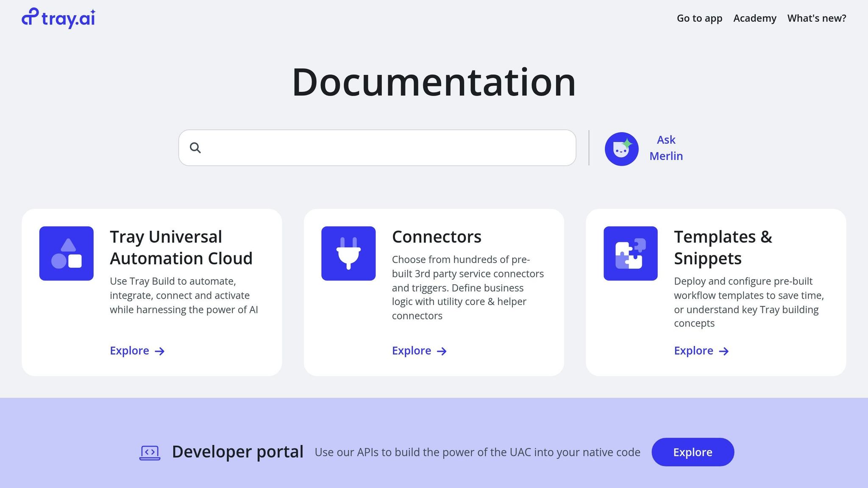The width and height of the screenshot is (868, 488).
Task: Explore Templates & Snippets documentation
Action: point(693,351)
